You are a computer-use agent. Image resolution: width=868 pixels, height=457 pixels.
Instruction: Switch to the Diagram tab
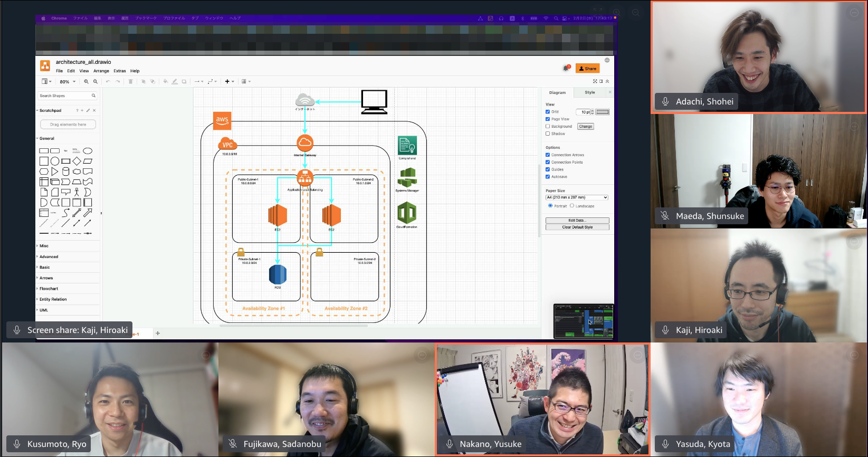pos(557,92)
